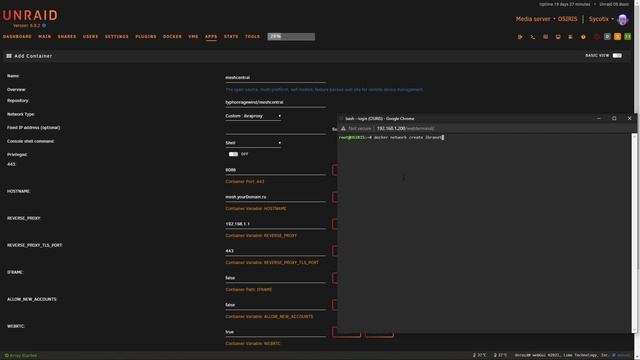Image resolution: width=640 pixels, height=360 pixels.
Task: Click the WEBRTC value field
Action: (276, 332)
